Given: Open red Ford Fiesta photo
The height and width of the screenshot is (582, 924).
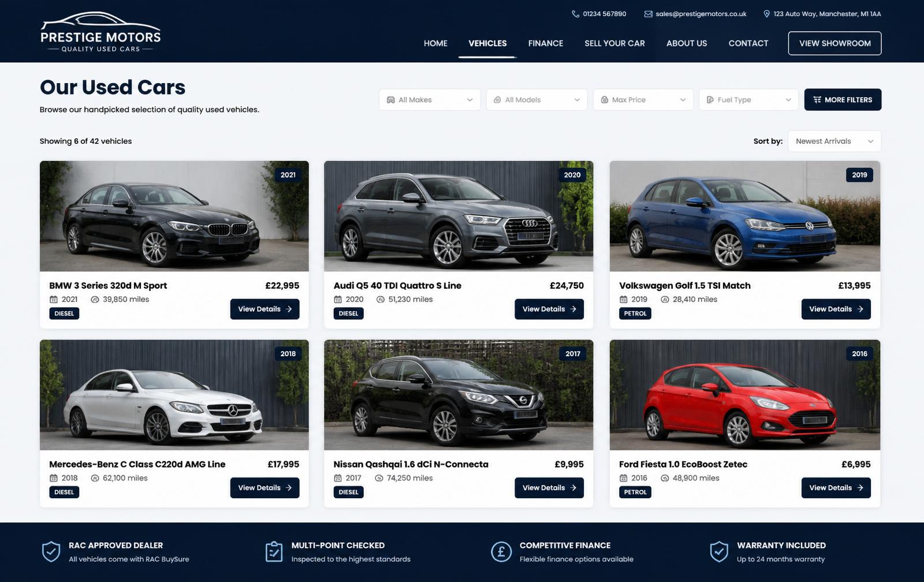Looking at the screenshot, I should 745,395.
